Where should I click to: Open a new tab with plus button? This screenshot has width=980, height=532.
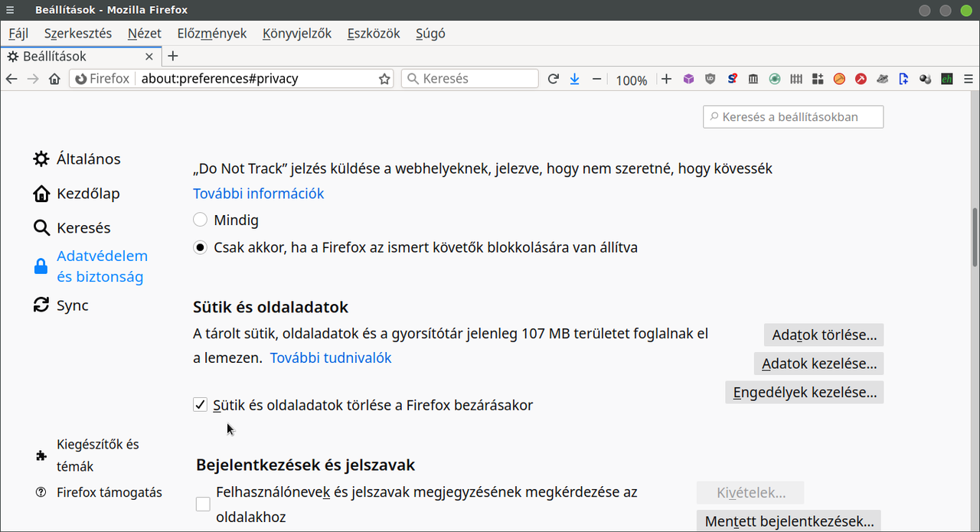click(x=173, y=56)
